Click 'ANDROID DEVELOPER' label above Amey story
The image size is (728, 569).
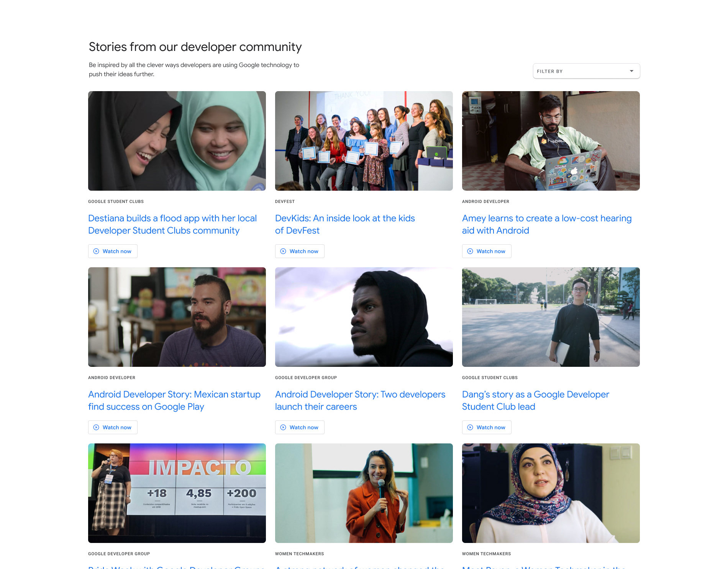point(485,201)
